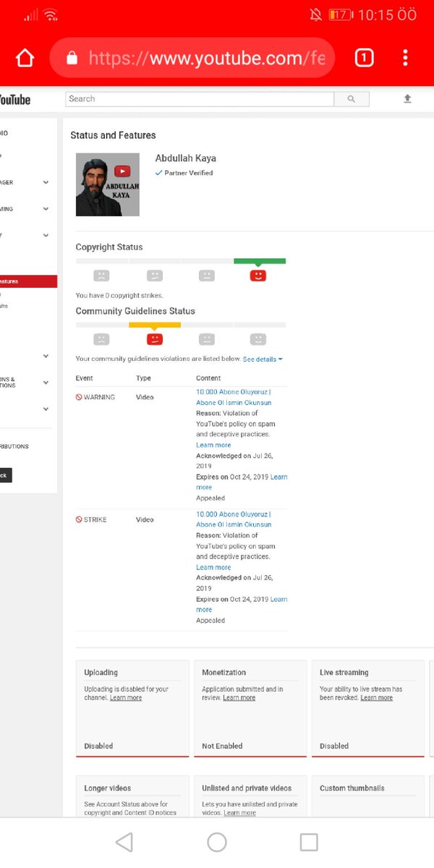434x868 pixels.
Task: Select the highlighted red features sidebar item
Action: [28, 281]
